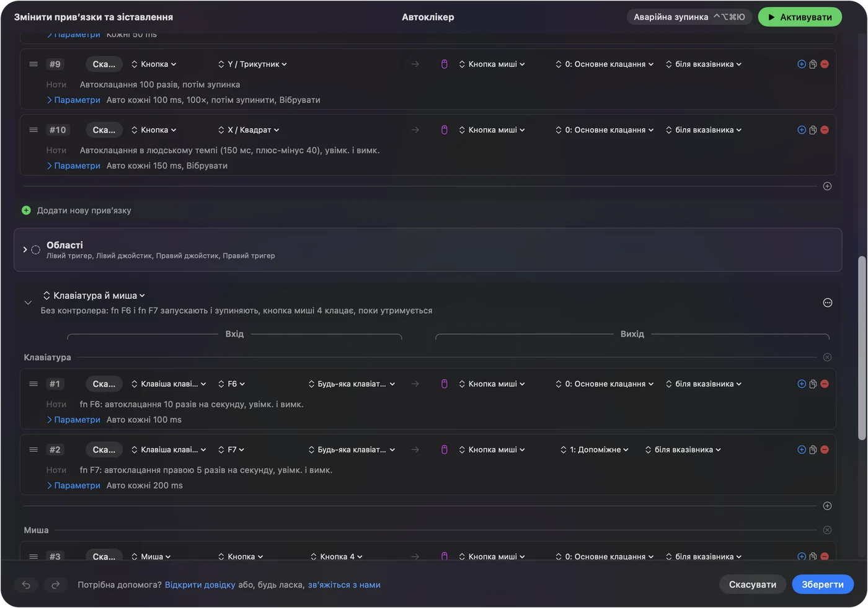Click the undo arrow icon

coord(26,584)
